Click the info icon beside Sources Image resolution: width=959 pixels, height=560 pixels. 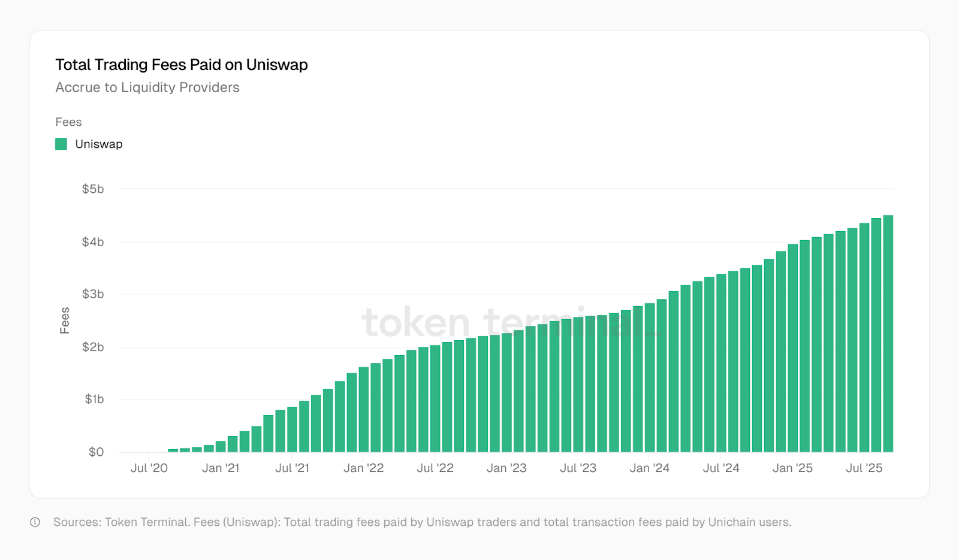click(x=35, y=522)
